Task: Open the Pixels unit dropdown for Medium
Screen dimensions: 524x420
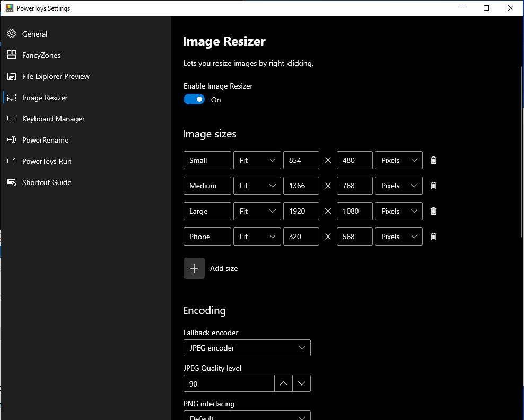Action: point(399,186)
